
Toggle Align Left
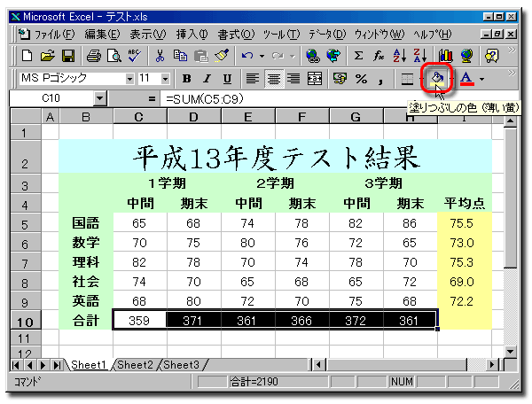252,79
